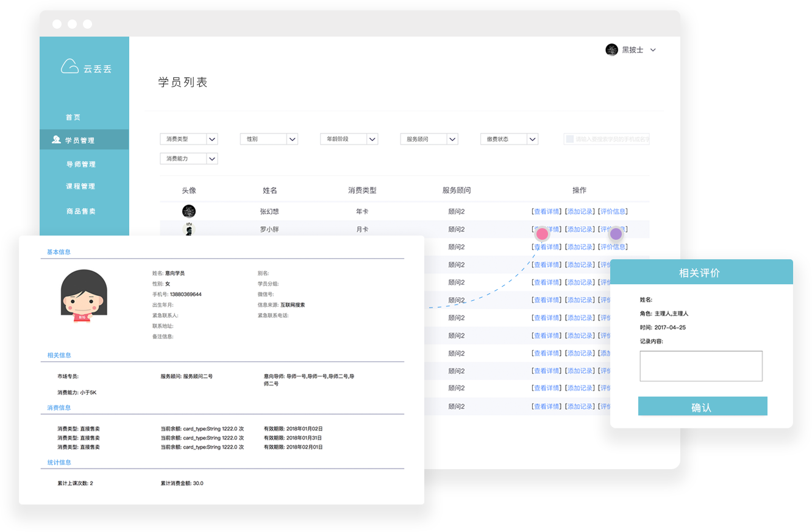Screen dimensions: 812x532
Task: Go to 首页 in the sidebar
Action: click(73, 117)
